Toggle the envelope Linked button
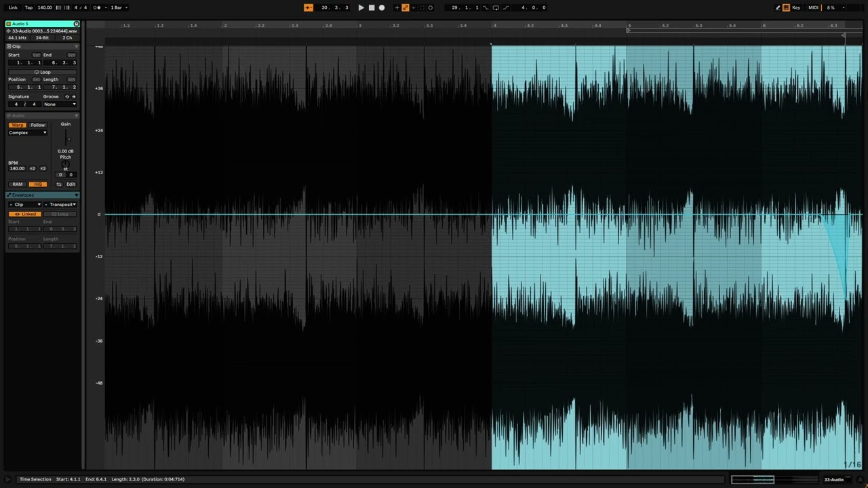868x488 pixels. (x=25, y=214)
